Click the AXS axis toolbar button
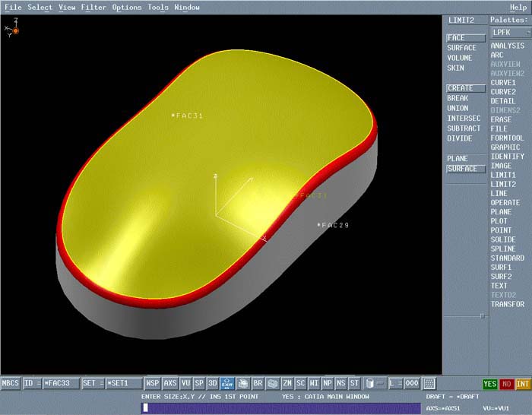532x415 pixels. click(x=170, y=384)
